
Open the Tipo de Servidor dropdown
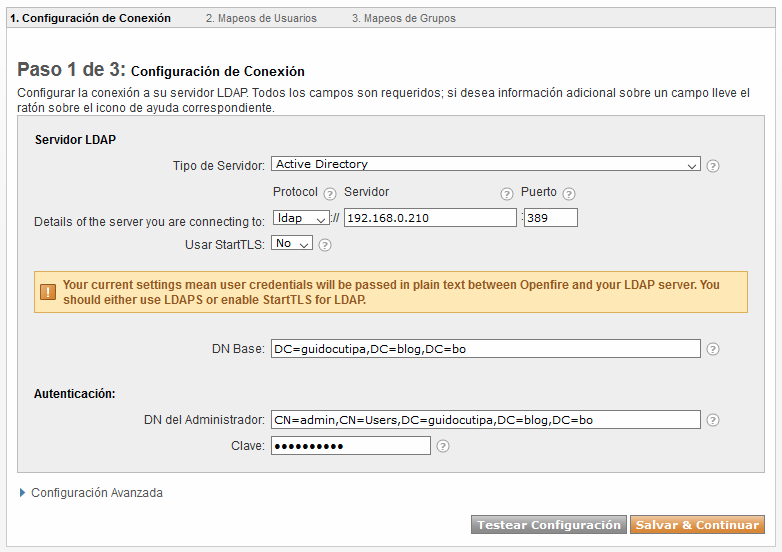click(x=486, y=164)
